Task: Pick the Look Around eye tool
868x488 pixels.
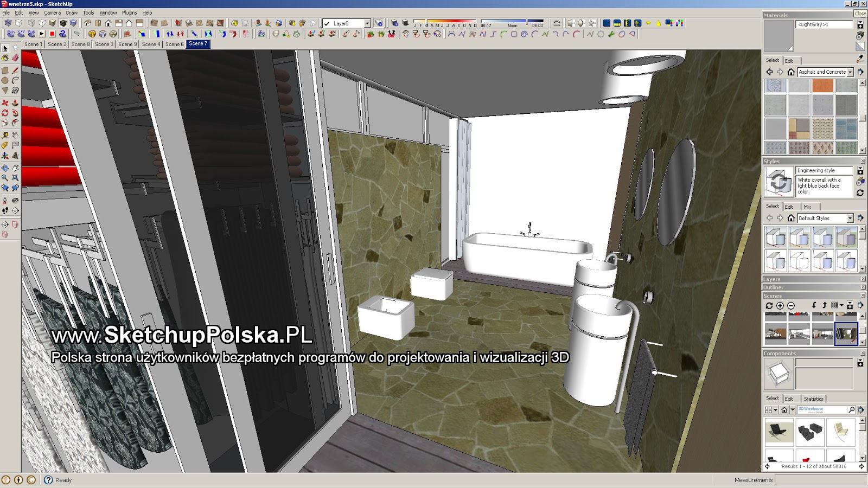Action: [15, 200]
